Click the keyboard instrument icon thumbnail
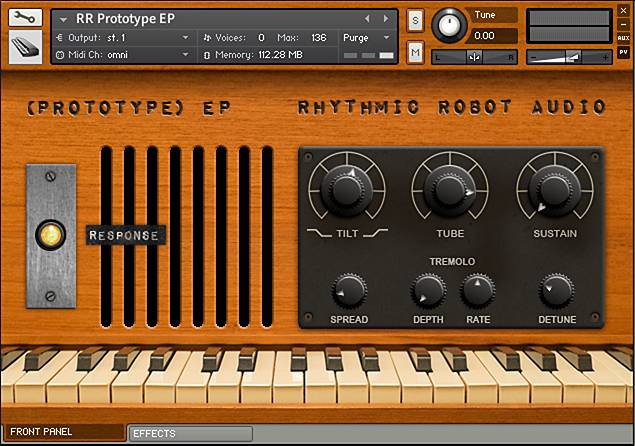This screenshot has width=635, height=446. pos(25,47)
